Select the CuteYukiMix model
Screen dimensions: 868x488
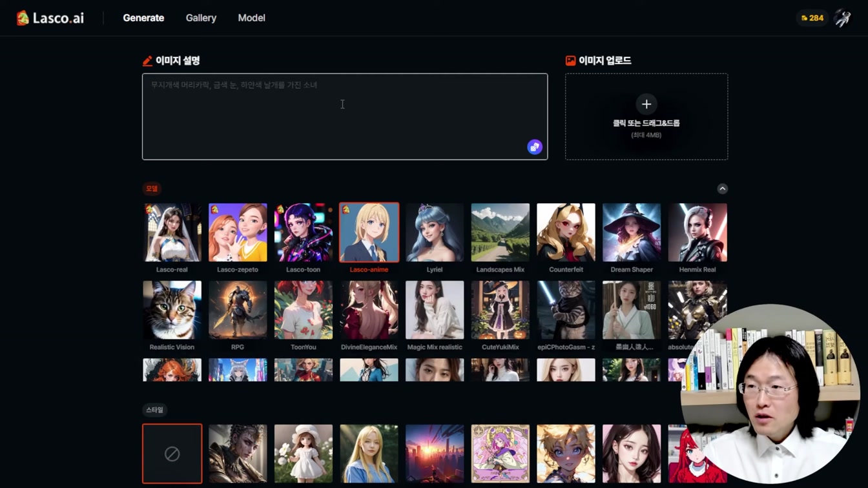point(501,310)
